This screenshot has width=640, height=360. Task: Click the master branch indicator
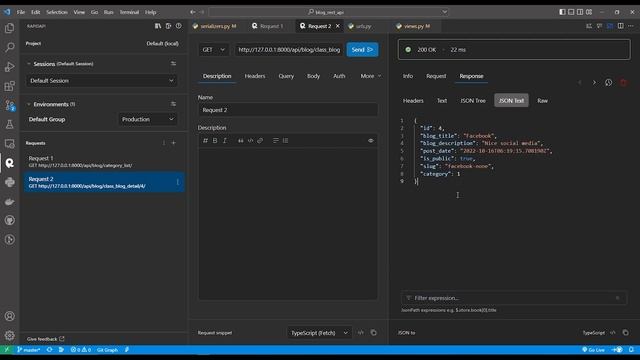[x=28, y=350]
